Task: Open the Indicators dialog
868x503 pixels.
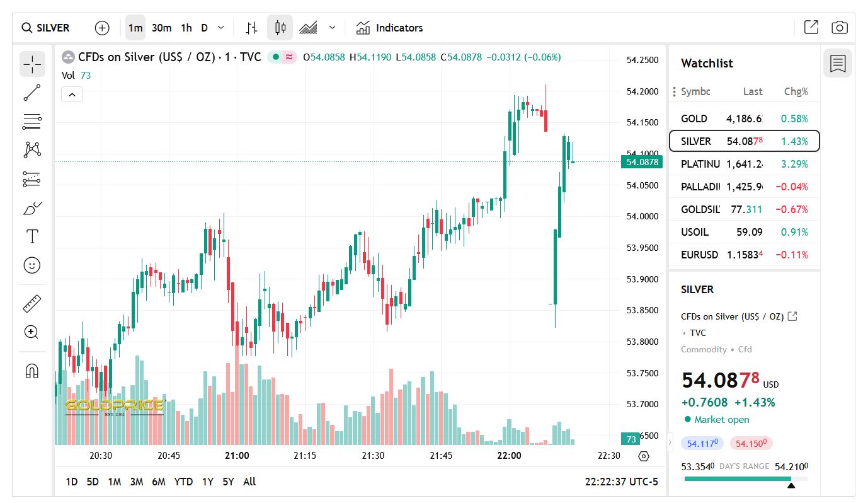Action: pos(390,28)
